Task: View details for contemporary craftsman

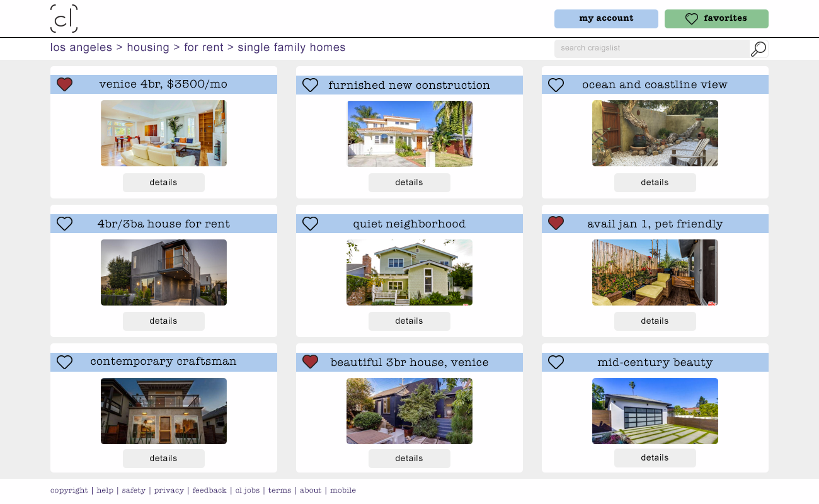Action: (164, 459)
